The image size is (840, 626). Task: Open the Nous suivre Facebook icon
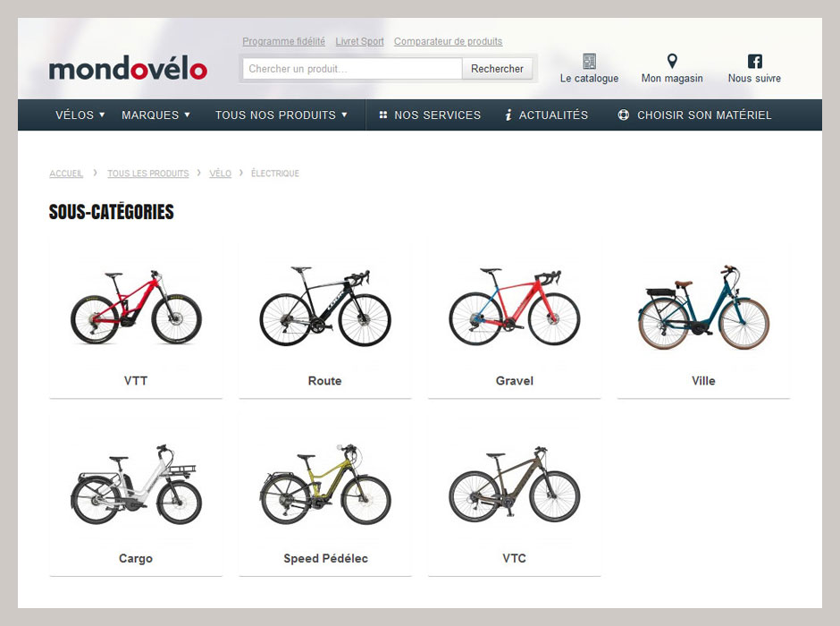coord(754,61)
